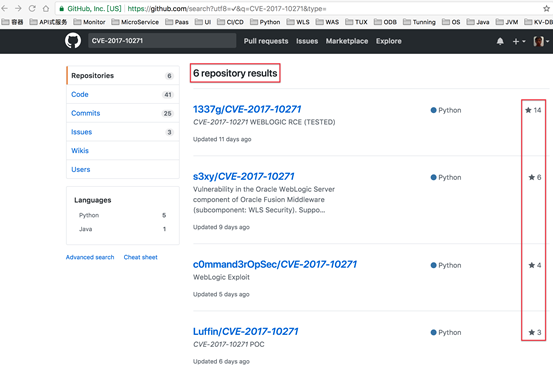Open the MicroService bookmarks folder

tap(135, 22)
